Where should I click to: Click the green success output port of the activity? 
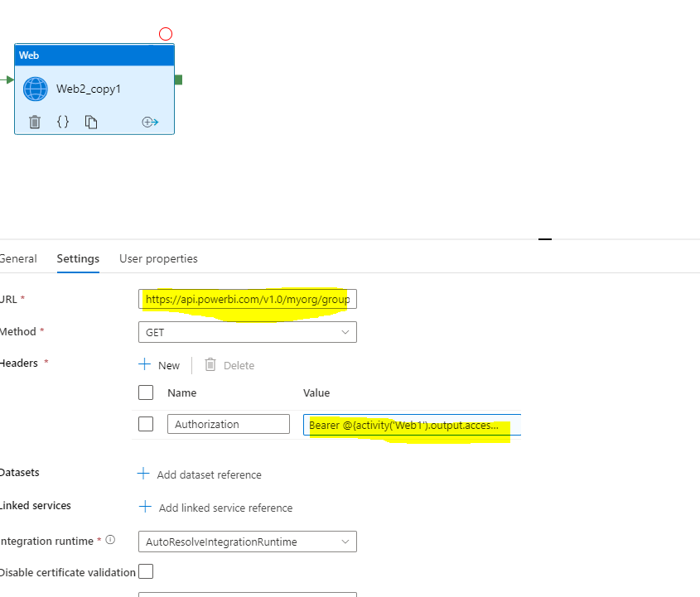pos(177,79)
